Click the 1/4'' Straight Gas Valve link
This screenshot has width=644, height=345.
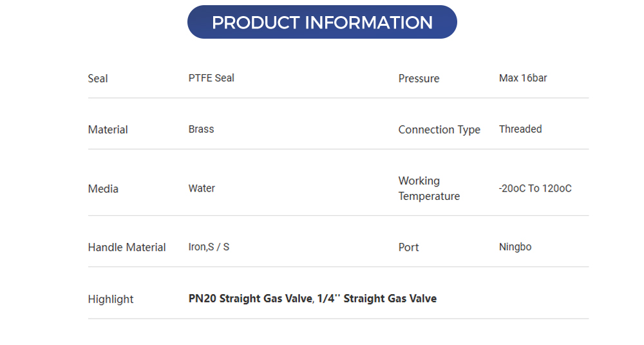[x=377, y=299]
